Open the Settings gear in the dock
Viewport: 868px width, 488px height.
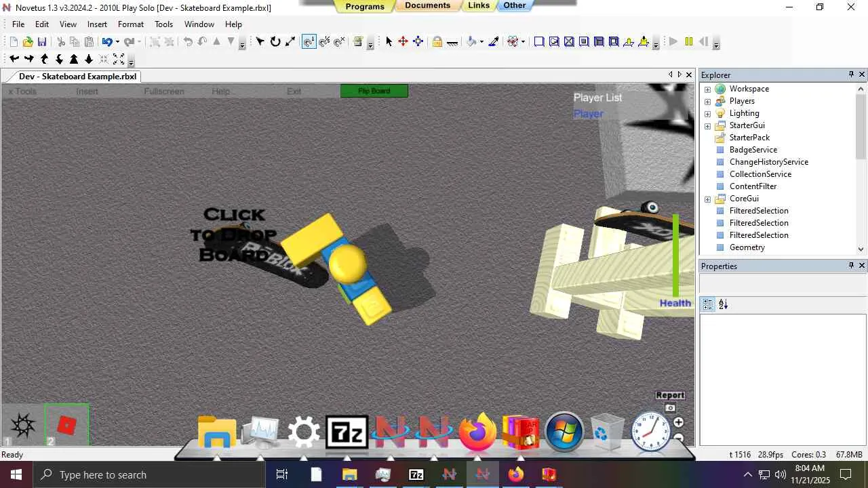[304, 432]
